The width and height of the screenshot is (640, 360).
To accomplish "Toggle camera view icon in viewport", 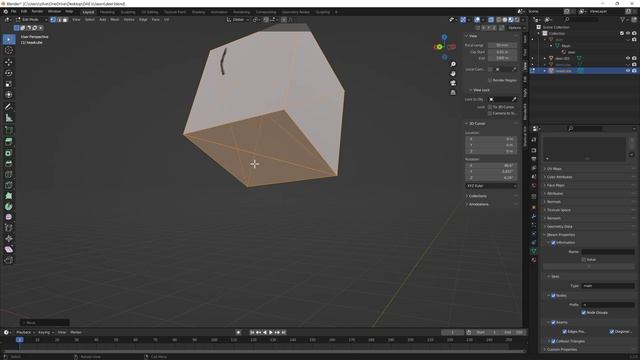I will [453, 83].
